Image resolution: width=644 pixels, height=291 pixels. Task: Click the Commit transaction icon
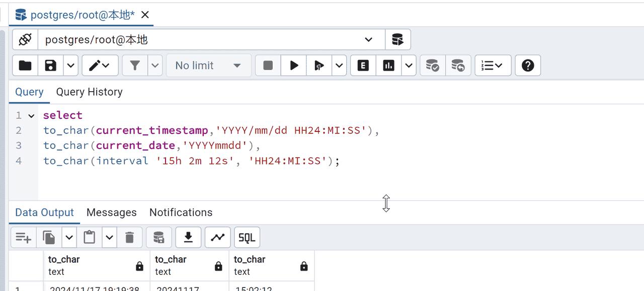click(433, 65)
